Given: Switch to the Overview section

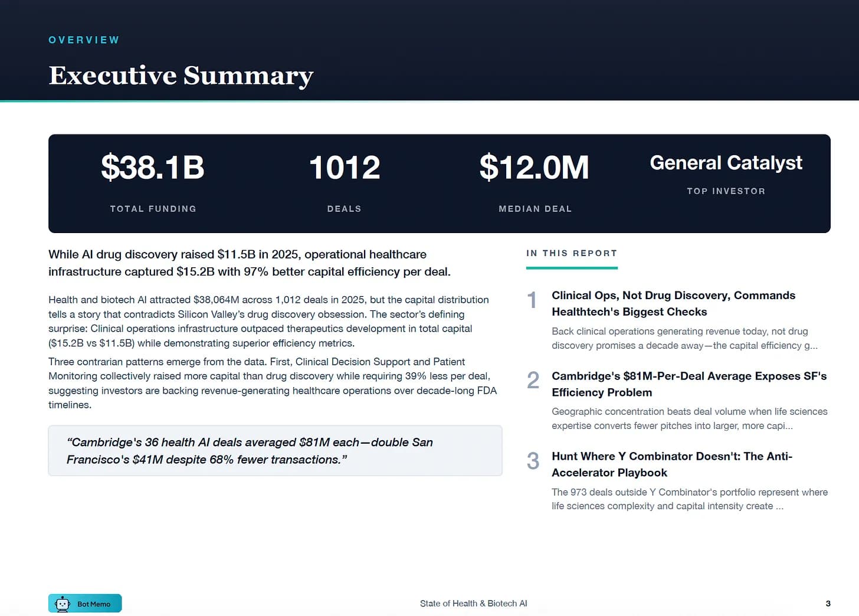Looking at the screenshot, I should pos(84,40).
